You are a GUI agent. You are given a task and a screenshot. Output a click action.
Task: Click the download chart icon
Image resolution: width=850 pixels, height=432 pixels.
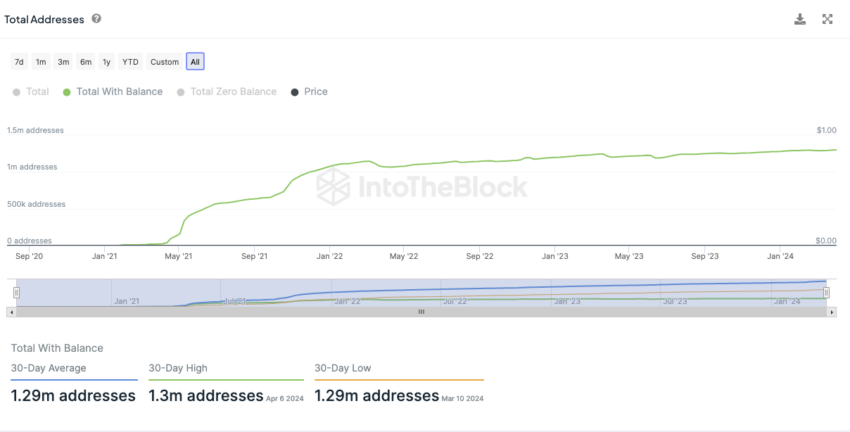800,20
